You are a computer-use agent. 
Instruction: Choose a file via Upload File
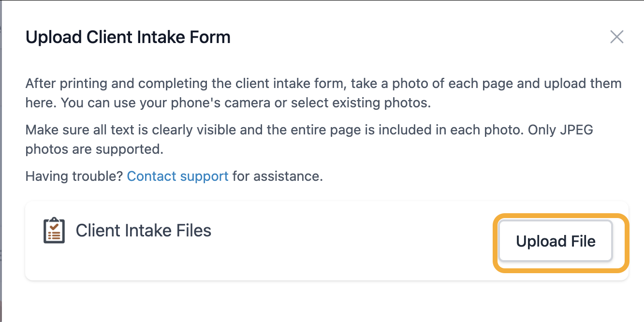tap(556, 241)
